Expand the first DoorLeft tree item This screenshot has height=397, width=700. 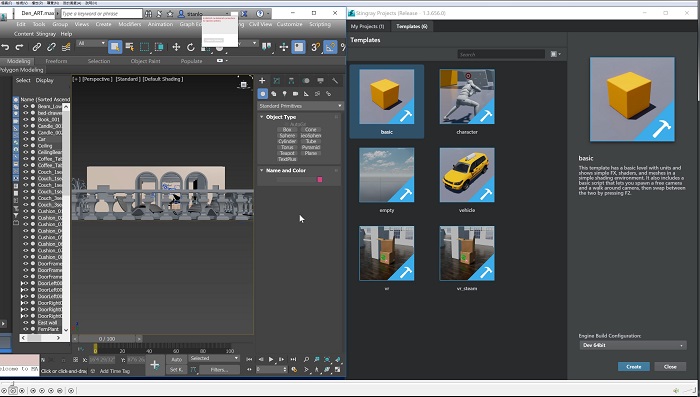pos(22,283)
